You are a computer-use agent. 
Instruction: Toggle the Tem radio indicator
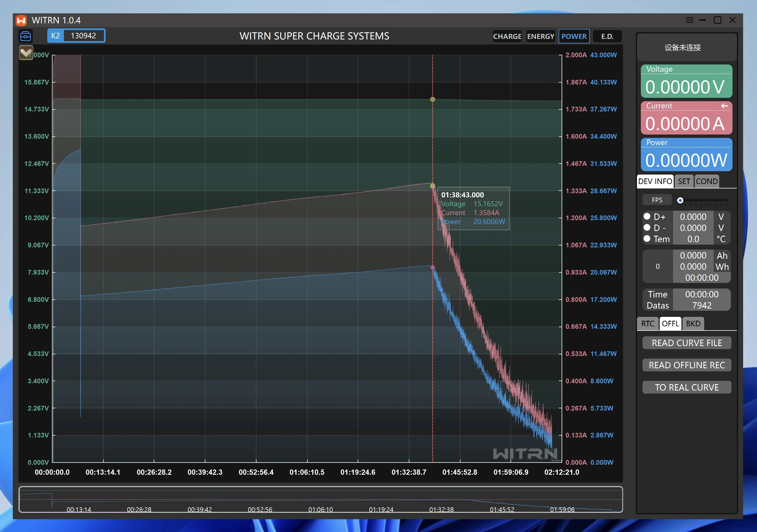tap(647, 239)
